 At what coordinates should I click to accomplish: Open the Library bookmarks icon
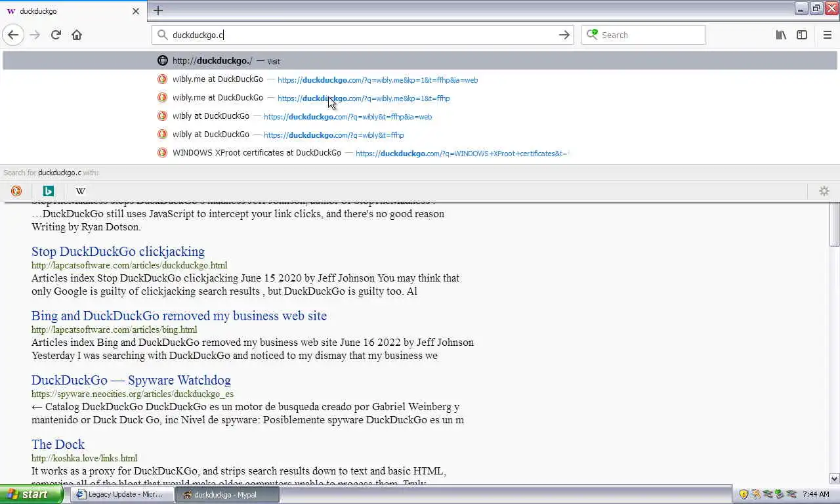pyautogui.click(x=781, y=35)
